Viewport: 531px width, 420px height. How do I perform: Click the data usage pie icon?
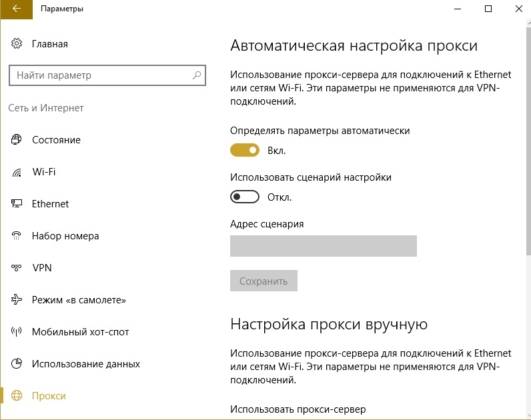17,363
